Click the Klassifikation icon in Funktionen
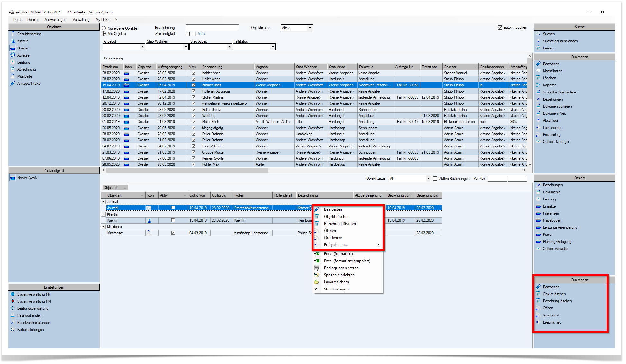 [538, 71]
